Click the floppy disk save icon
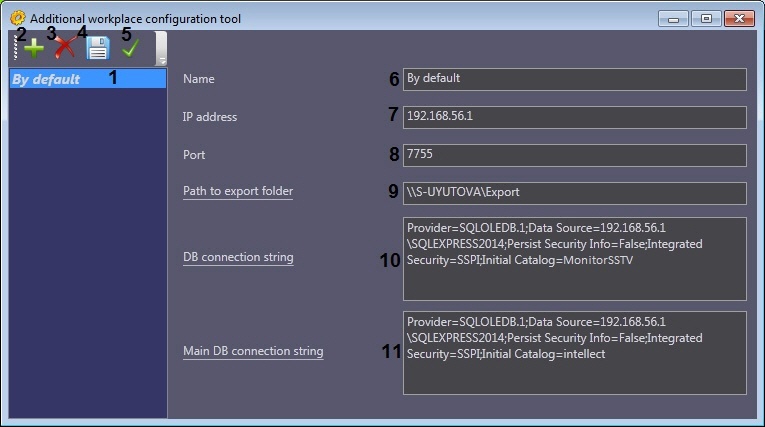Viewport: 765px width, 427px height. 97,49
